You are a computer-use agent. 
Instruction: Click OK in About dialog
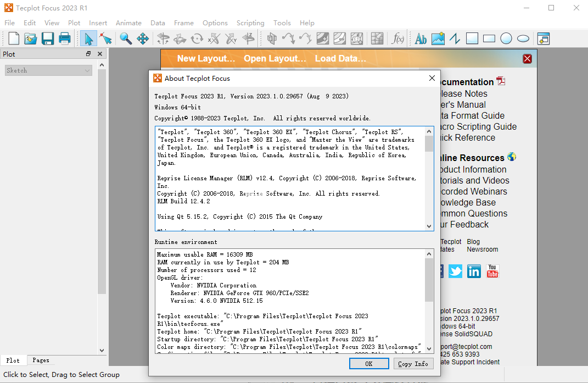tap(369, 363)
